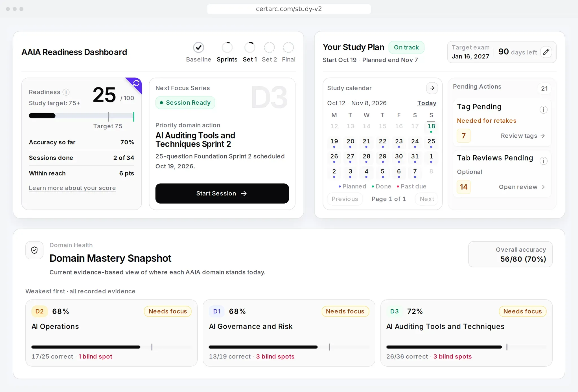
Task: Click '3 blind spots' under AI Auditing
Action: tap(452, 357)
